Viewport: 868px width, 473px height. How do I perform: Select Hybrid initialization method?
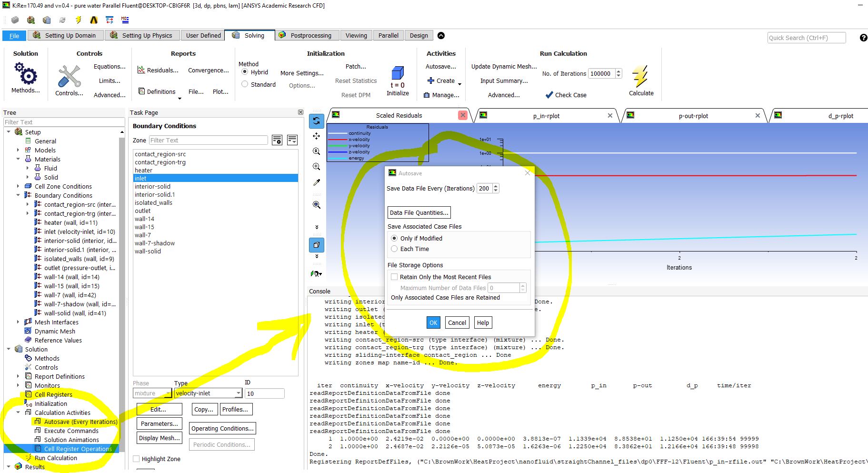(245, 72)
